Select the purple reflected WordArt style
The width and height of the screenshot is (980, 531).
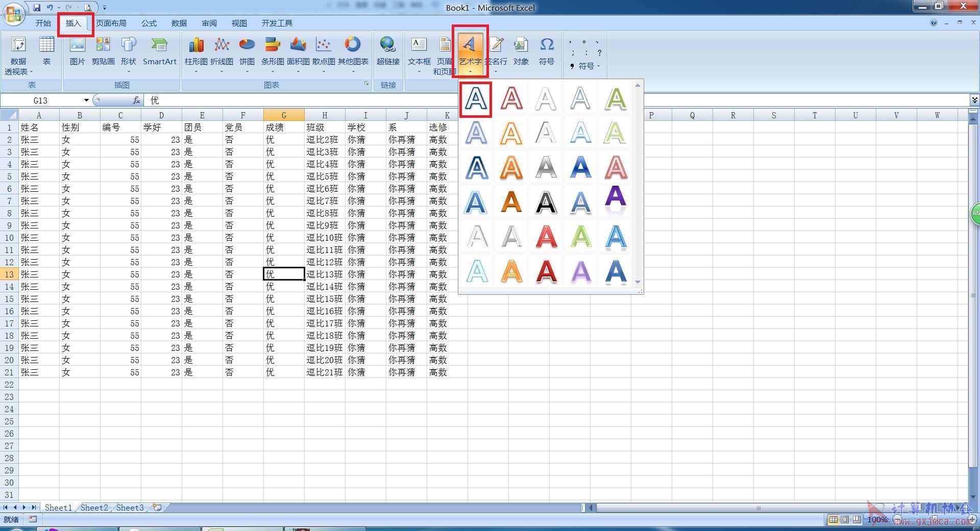(616, 199)
